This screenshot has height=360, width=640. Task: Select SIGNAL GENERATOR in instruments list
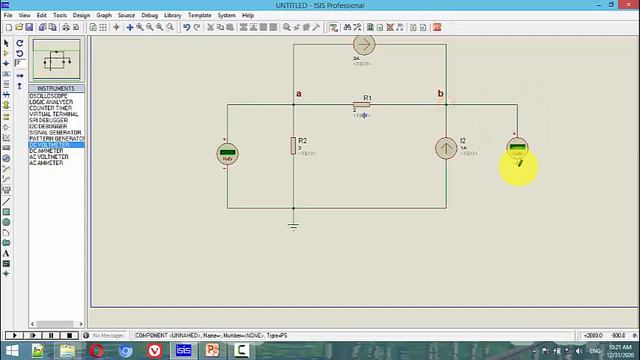click(x=56, y=133)
